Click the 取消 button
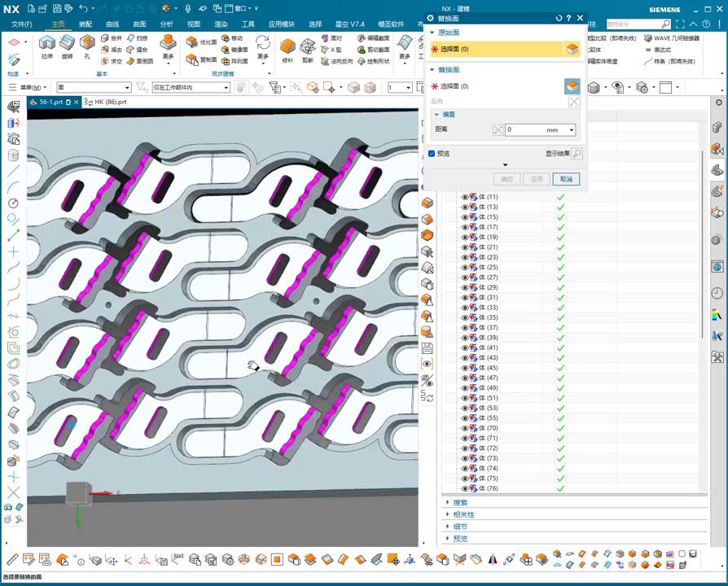 pyautogui.click(x=566, y=179)
